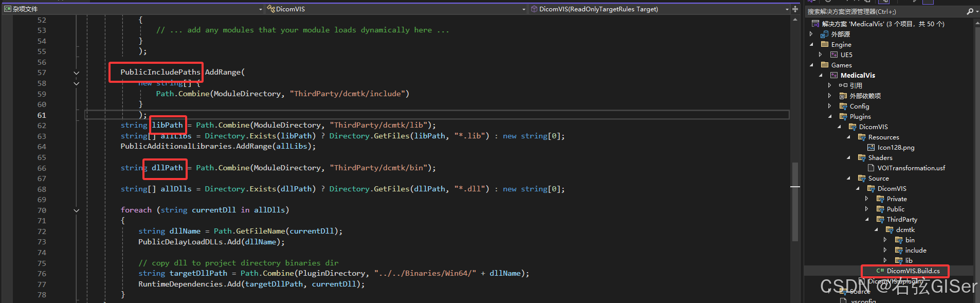Collapse the MedicalVis project node
The image size is (980, 303).
click(x=821, y=75)
